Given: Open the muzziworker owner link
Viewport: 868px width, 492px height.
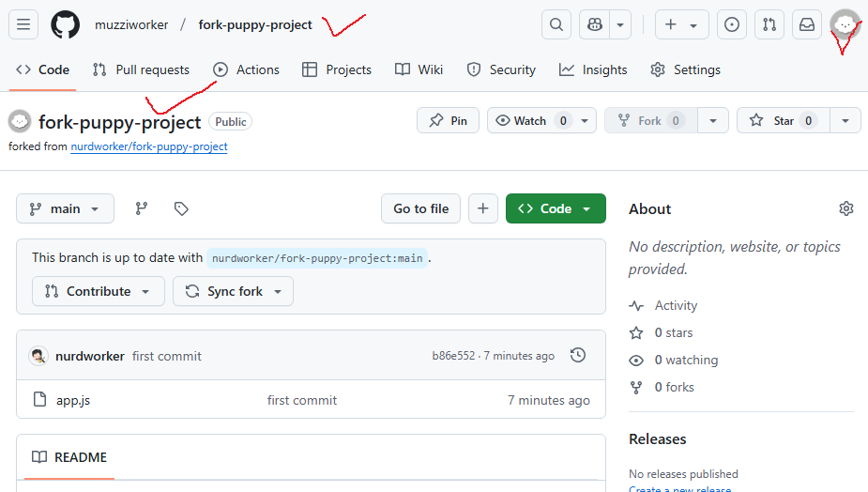Looking at the screenshot, I should (x=131, y=25).
